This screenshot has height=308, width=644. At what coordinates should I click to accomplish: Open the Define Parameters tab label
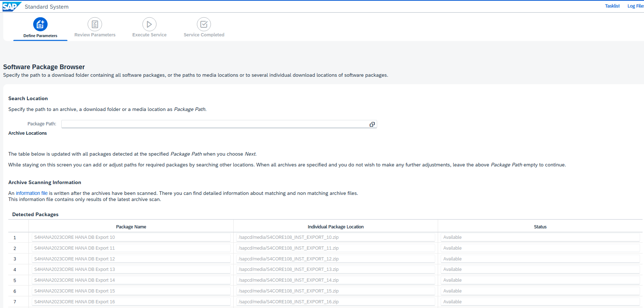(x=40, y=36)
